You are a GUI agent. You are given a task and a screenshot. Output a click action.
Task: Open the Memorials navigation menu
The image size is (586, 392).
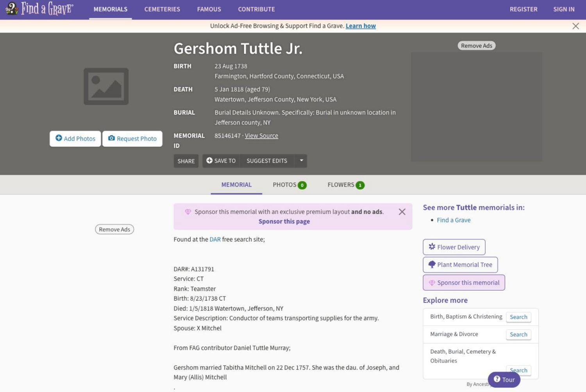point(111,9)
